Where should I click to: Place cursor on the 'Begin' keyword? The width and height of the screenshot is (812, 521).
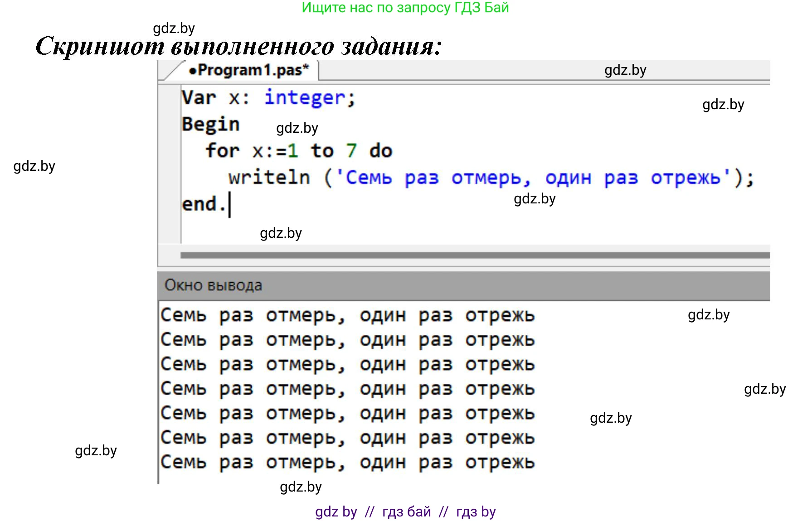click(210, 124)
